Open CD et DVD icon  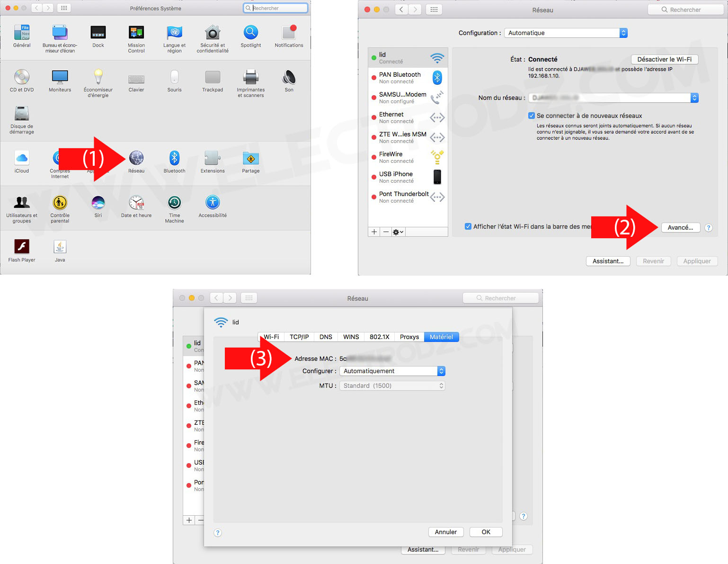(x=22, y=77)
